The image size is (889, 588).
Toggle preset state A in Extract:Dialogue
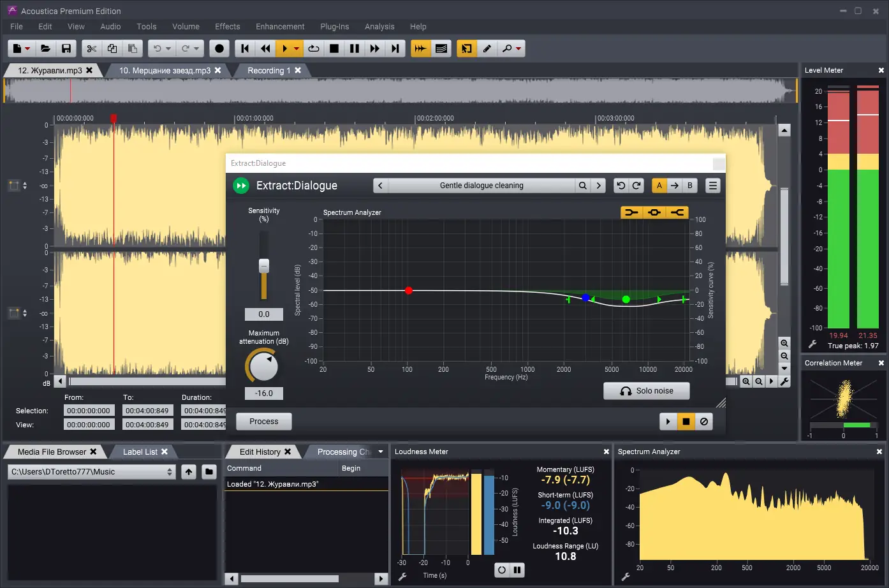[659, 185]
